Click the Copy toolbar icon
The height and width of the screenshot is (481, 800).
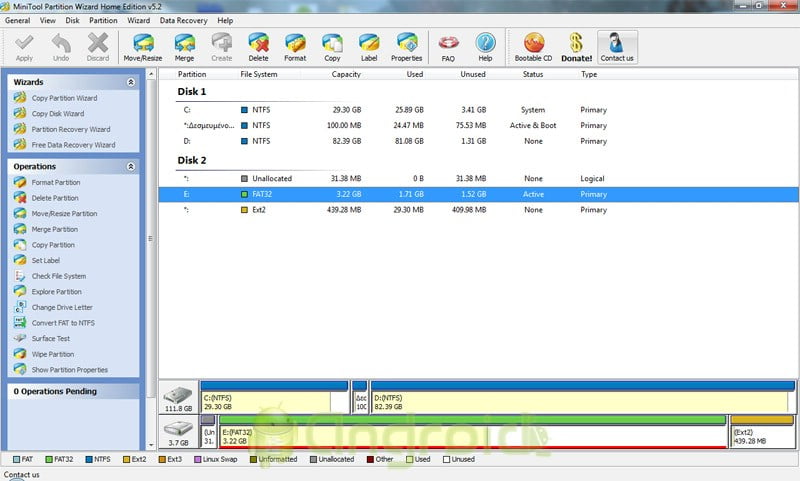(332, 47)
